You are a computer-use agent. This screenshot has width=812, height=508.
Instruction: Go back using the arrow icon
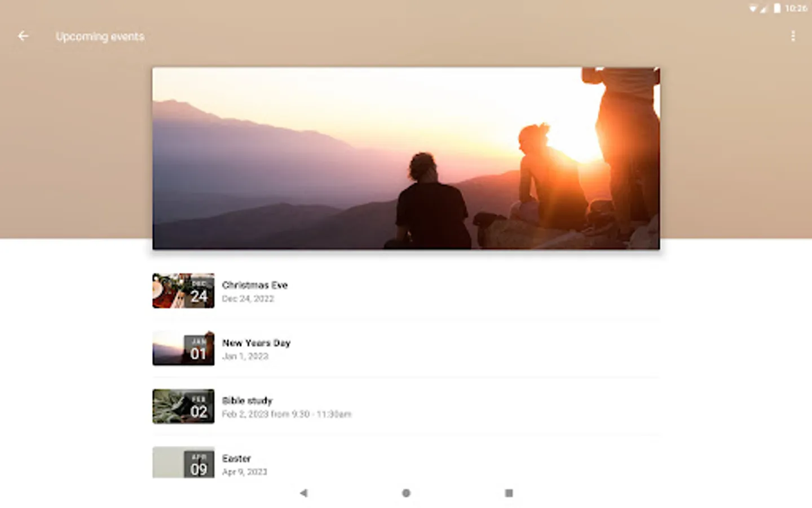click(23, 36)
